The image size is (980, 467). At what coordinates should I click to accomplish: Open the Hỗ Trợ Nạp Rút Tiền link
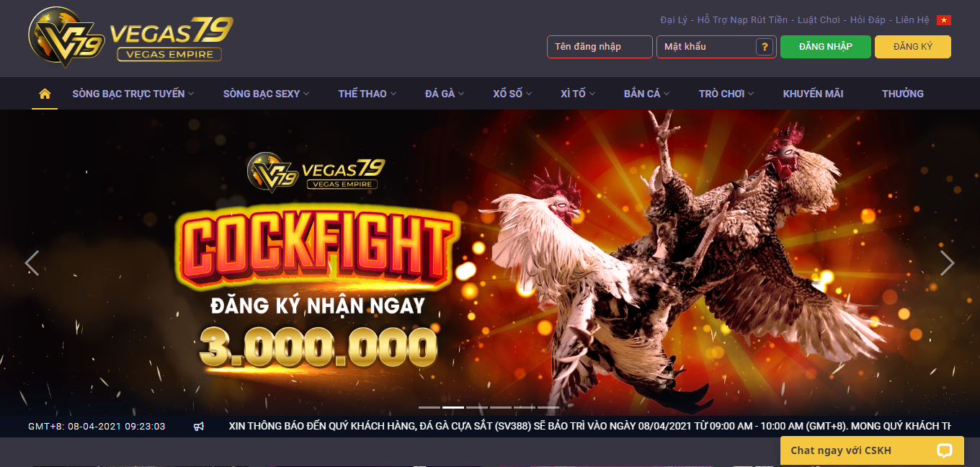[742, 20]
